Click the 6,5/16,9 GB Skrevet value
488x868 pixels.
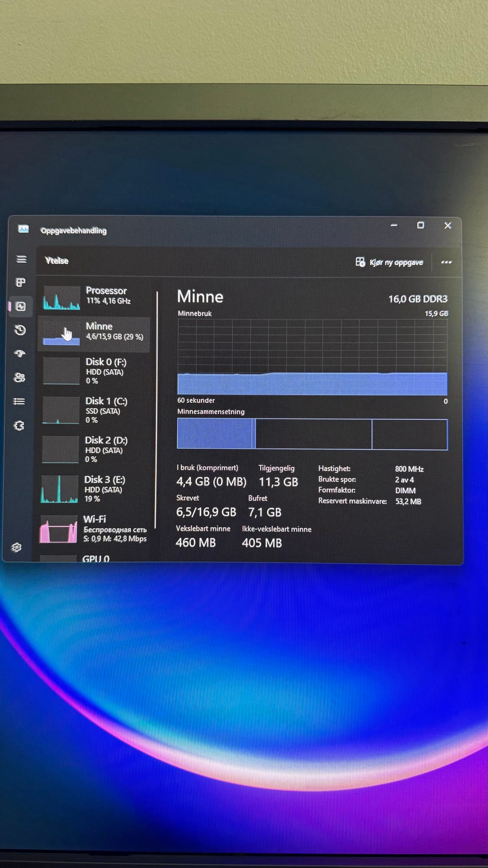click(206, 512)
